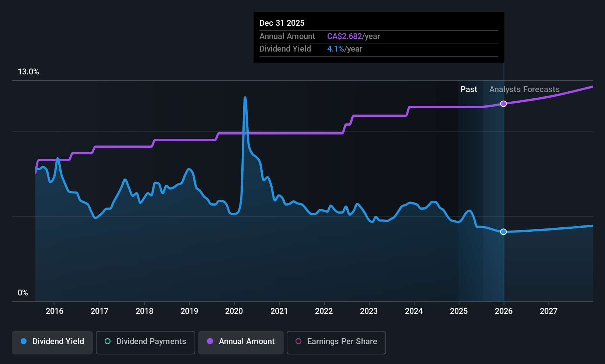Click the 0% axis label
The image size is (605, 364).
pyautogui.click(x=22, y=293)
